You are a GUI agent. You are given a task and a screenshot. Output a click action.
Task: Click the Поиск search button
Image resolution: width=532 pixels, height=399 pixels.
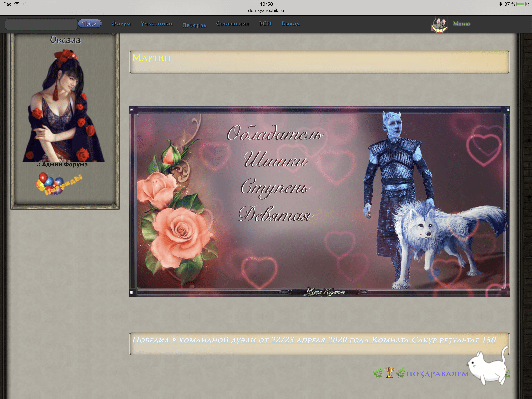[x=89, y=24]
